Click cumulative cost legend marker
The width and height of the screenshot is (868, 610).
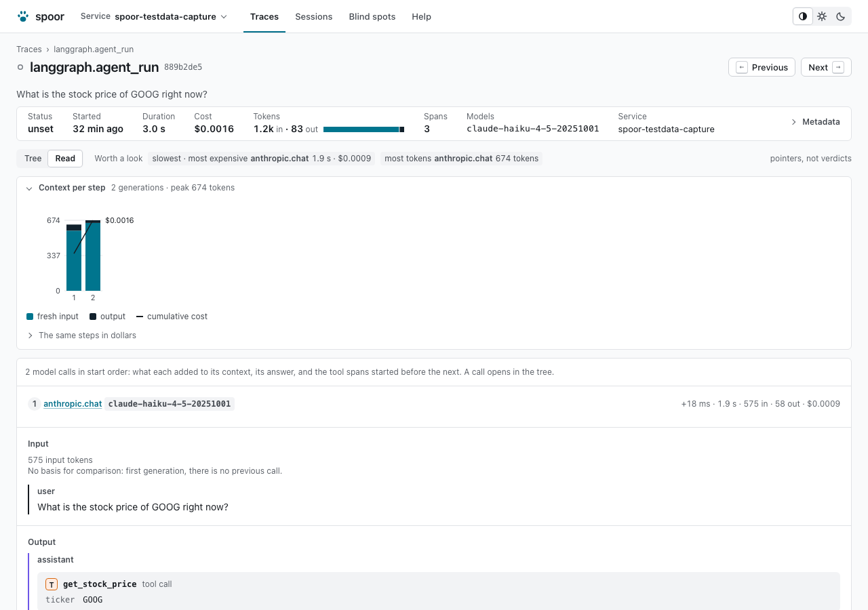[140, 317]
